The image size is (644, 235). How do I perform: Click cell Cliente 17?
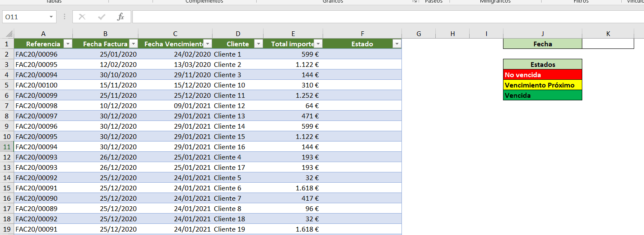tap(238, 167)
